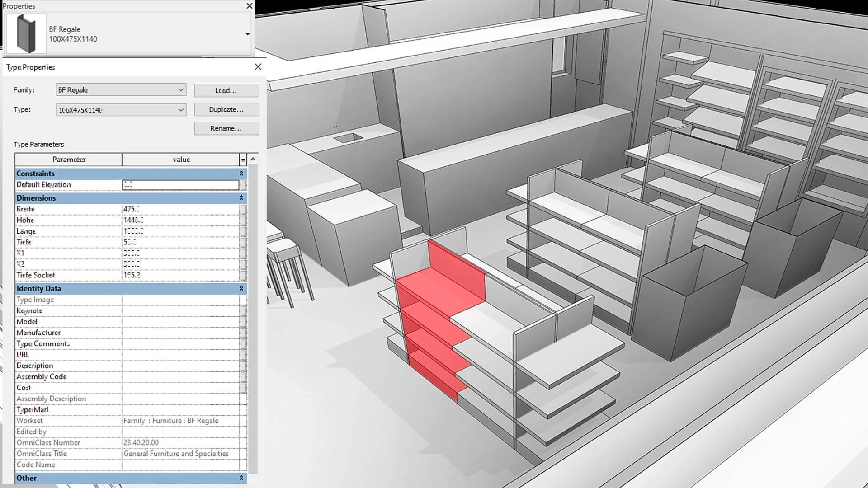This screenshot has width=868, height=488.
Task: Open the type selector dropdown in the Properties palette
Action: click(x=247, y=34)
